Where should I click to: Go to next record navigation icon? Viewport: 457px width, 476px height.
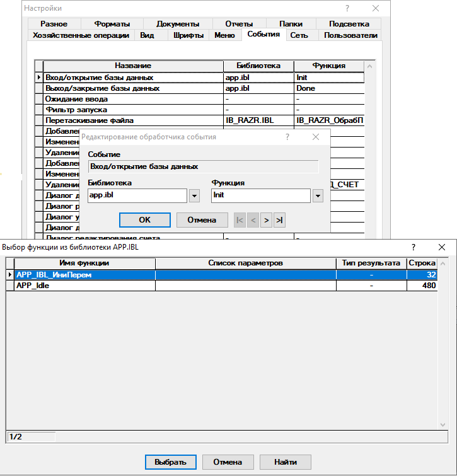[266, 220]
